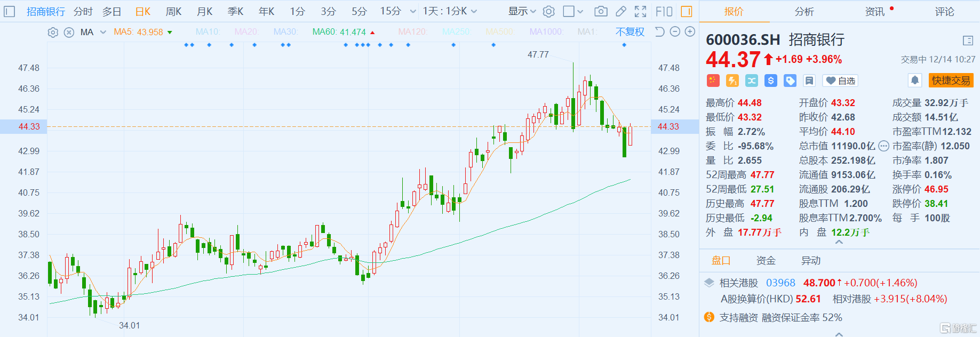Toggle MA120 line visibility

(x=412, y=32)
